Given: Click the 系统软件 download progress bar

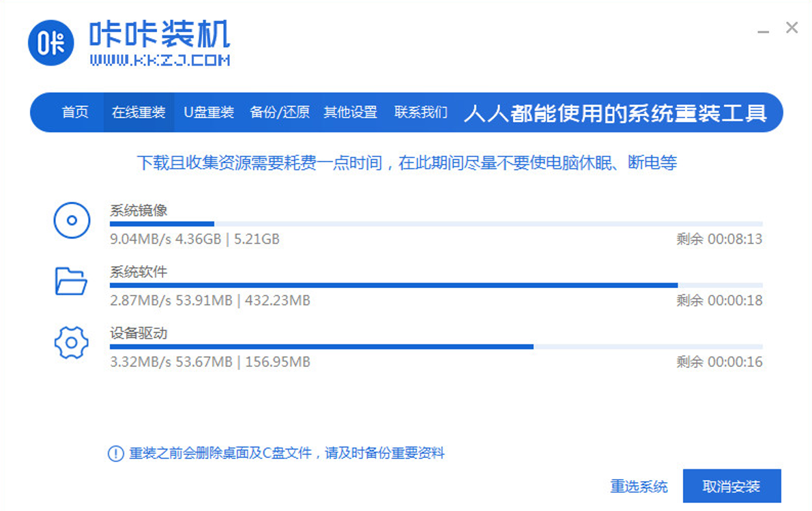Looking at the screenshot, I should pos(436,285).
